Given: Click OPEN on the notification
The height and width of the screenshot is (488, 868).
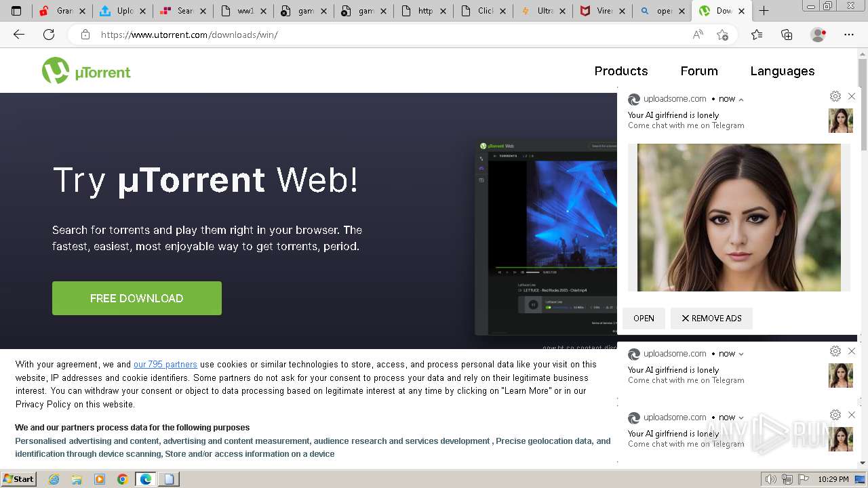Looking at the screenshot, I should click(644, 319).
